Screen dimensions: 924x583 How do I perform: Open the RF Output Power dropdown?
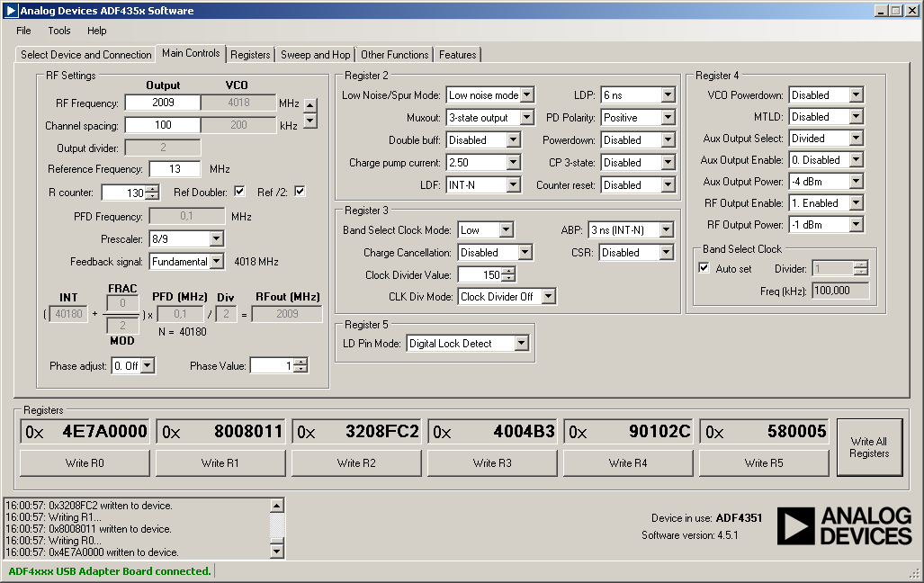(857, 225)
